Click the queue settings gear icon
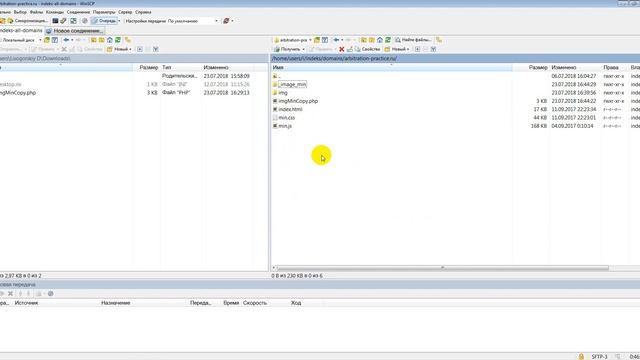This screenshot has width=640, height=360. (51, 293)
